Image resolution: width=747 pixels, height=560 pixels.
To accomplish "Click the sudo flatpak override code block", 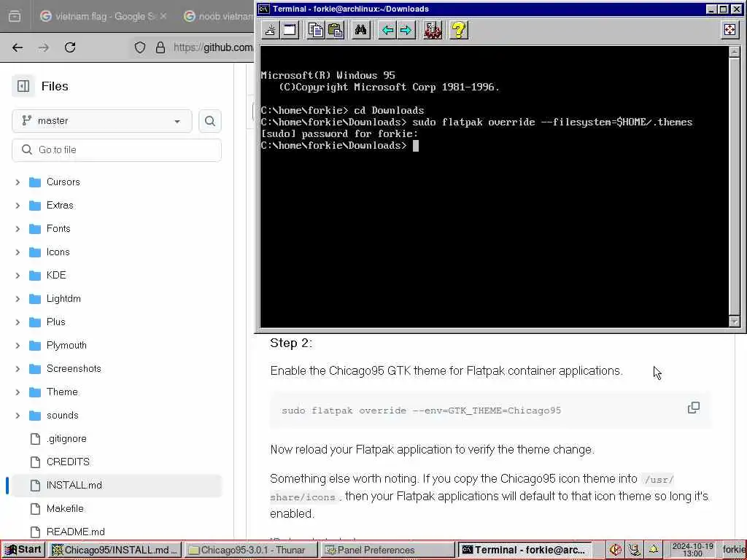I will click(490, 411).
